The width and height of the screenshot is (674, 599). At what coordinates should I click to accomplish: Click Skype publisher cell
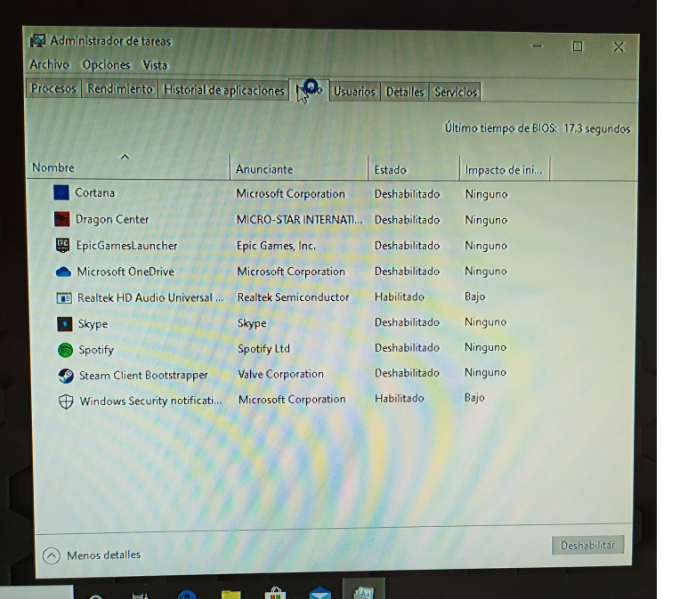[x=251, y=323]
